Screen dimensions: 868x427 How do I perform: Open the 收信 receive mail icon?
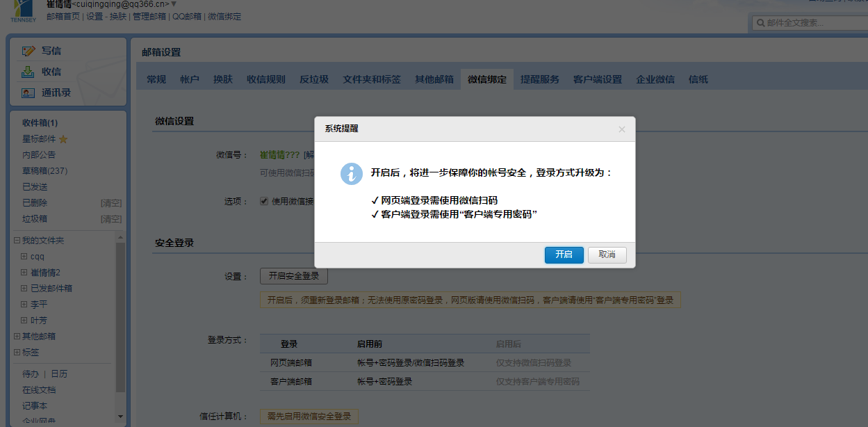pyautogui.click(x=29, y=71)
